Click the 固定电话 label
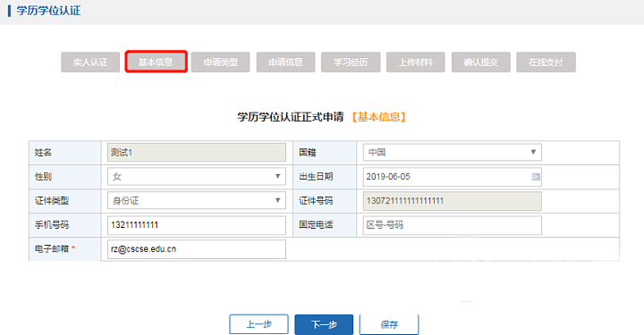644x335 pixels. point(316,225)
